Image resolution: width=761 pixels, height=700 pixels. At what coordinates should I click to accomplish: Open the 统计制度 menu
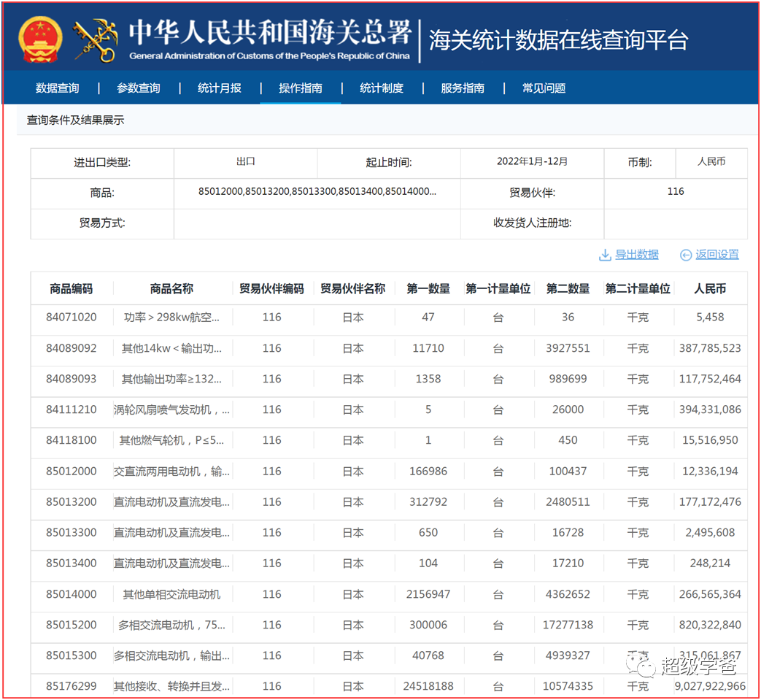[x=381, y=88]
